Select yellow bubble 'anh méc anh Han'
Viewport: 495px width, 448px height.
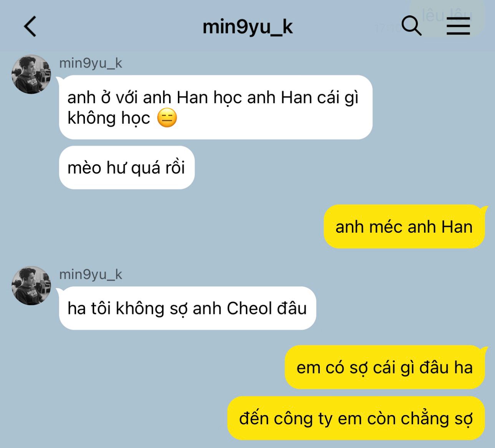click(x=404, y=226)
